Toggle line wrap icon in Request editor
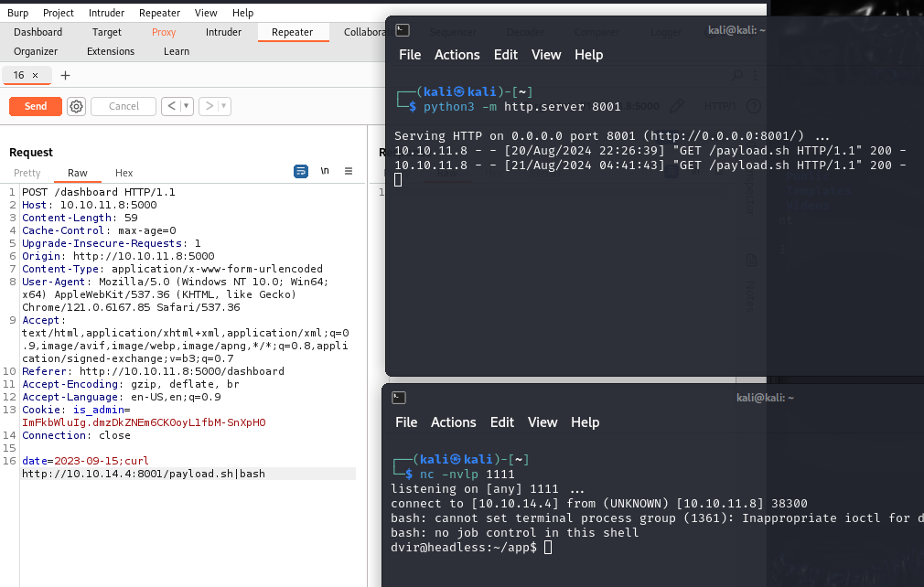Viewport: 924px width, 587px height. (301, 171)
